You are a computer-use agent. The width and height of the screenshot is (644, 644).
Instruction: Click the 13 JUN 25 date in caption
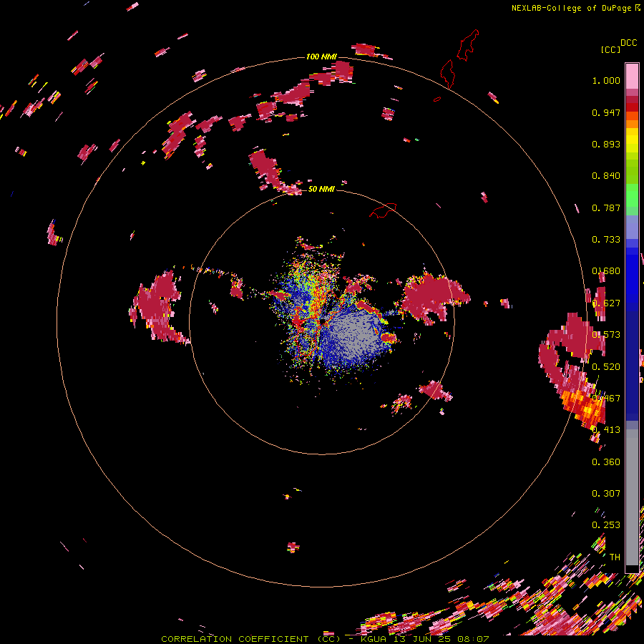pos(421,639)
